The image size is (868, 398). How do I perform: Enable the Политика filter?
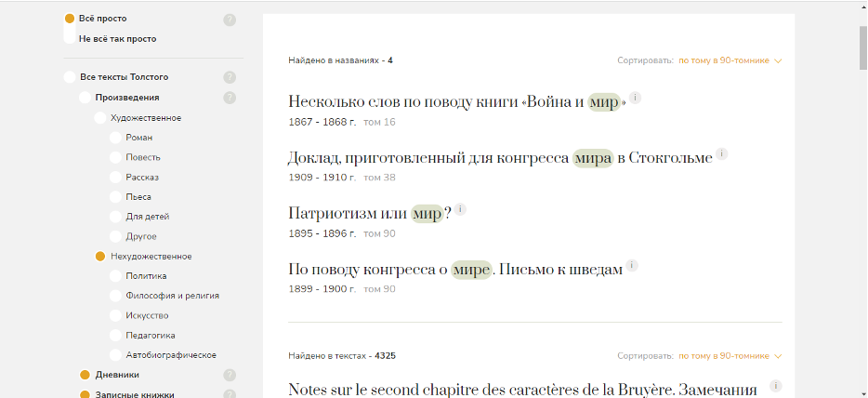pyautogui.click(x=115, y=275)
